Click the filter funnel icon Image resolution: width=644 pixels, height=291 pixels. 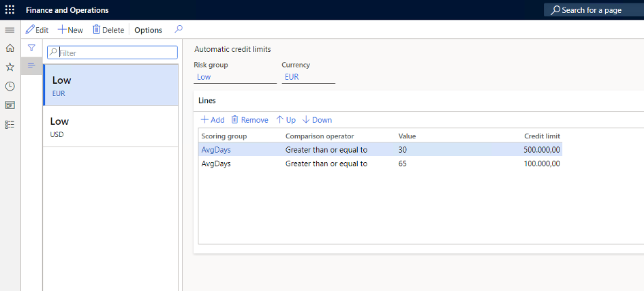coord(31,48)
